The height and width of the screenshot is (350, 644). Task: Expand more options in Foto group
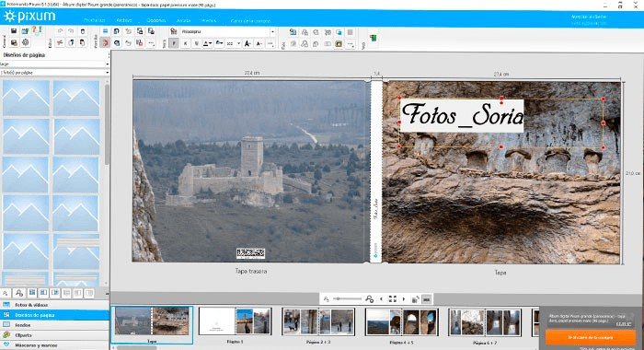(351, 43)
